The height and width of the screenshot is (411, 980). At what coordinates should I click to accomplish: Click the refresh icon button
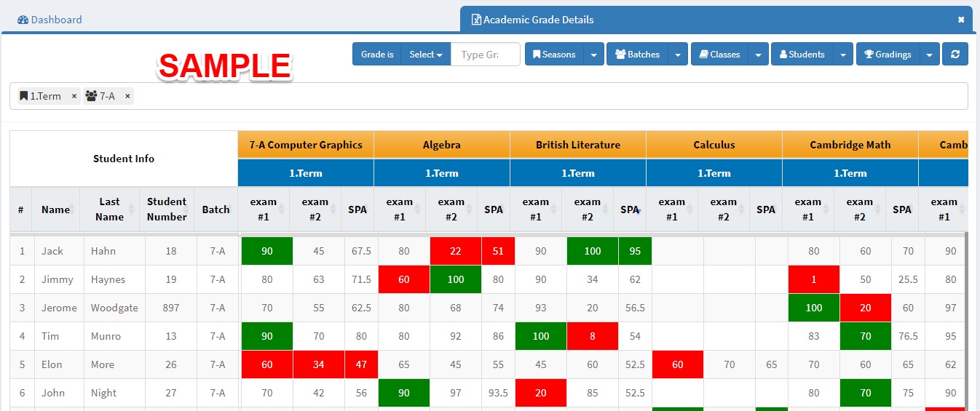[x=955, y=55]
